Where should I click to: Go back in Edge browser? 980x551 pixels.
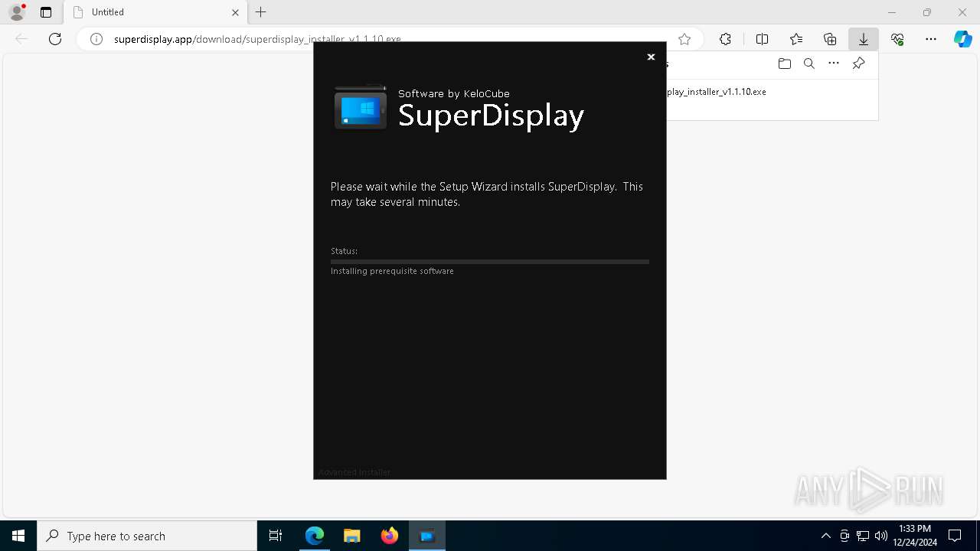(21, 39)
